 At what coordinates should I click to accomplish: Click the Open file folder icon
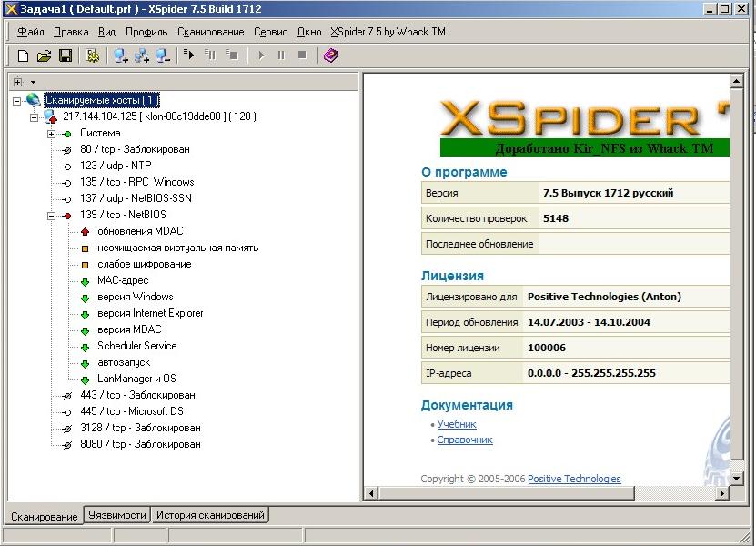[44, 56]
